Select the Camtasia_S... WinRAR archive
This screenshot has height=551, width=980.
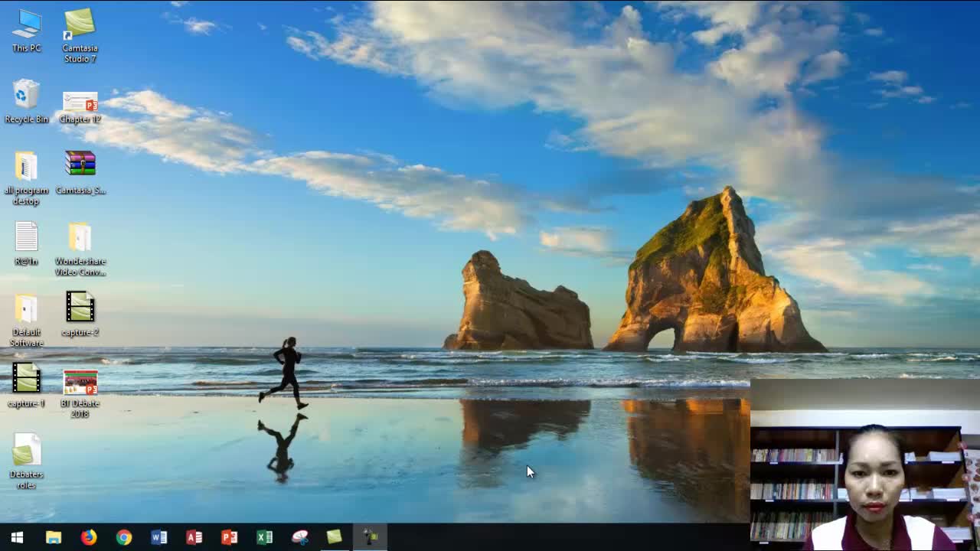[80, 173]
